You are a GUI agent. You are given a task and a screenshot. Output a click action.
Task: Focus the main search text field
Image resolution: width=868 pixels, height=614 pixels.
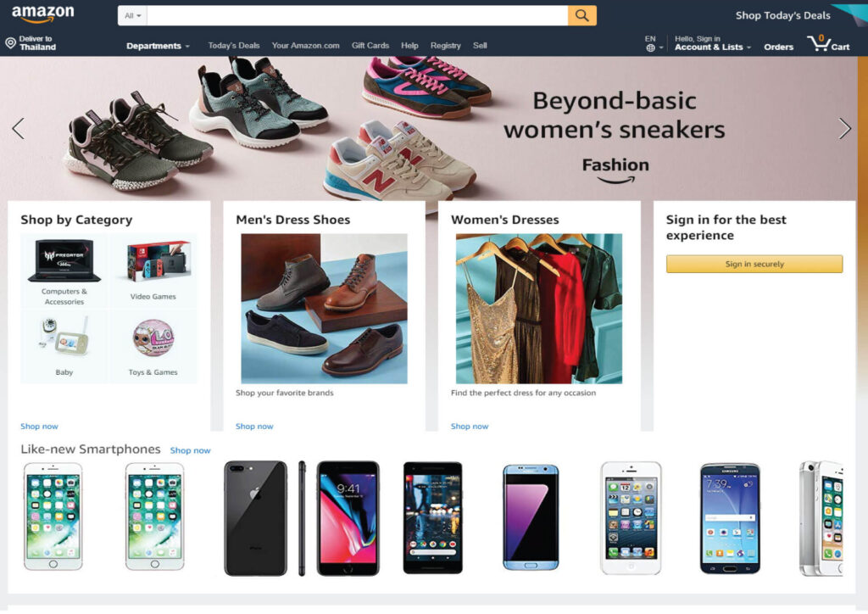[x=358, y=15]
